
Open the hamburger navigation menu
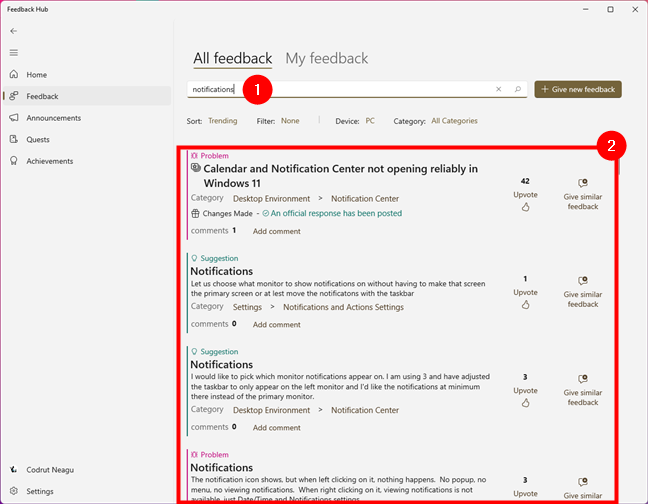pos(14,52)
